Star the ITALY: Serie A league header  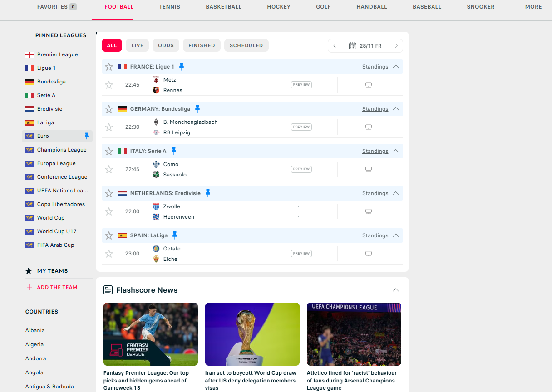point(109,151)
